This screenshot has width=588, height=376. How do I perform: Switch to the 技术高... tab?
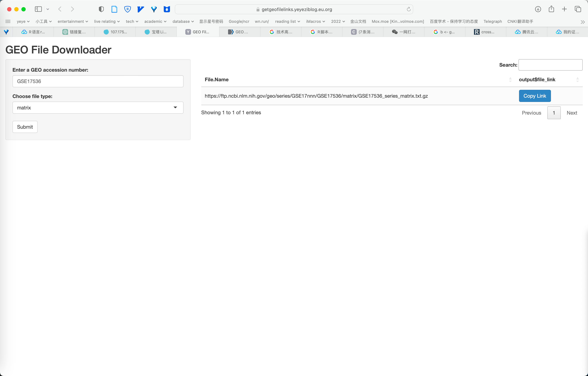point(281,32)
